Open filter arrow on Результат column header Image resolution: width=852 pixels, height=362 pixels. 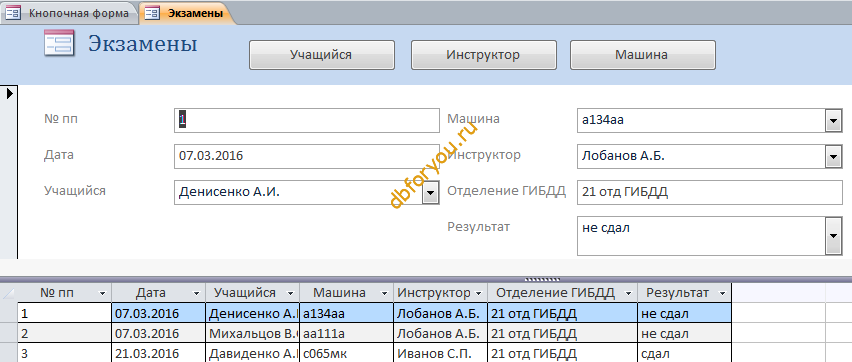point(723,294)
